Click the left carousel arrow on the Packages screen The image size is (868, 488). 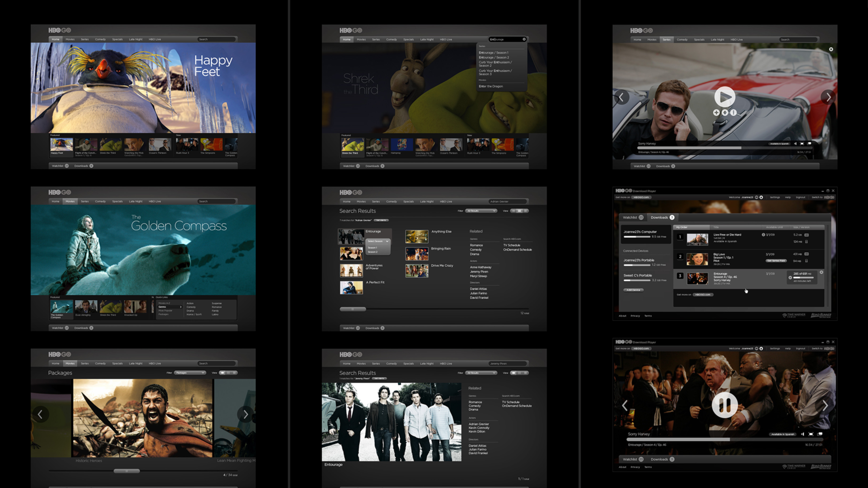tap(40, 414)
